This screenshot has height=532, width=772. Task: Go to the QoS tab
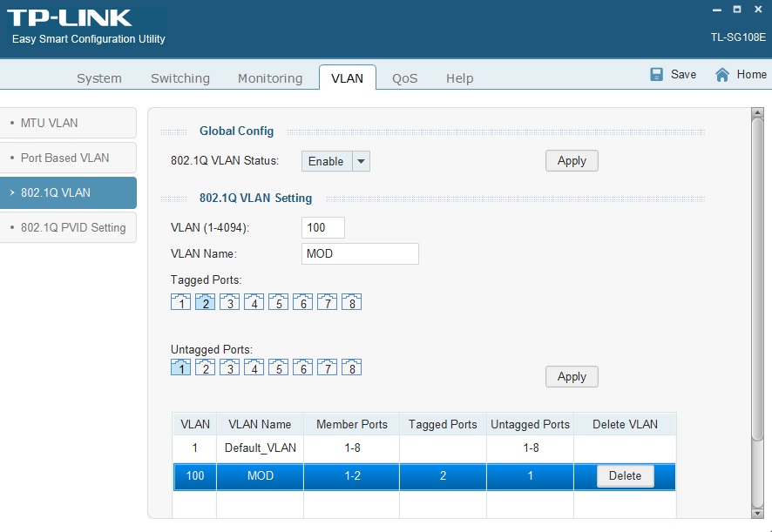tap(404, 78)
